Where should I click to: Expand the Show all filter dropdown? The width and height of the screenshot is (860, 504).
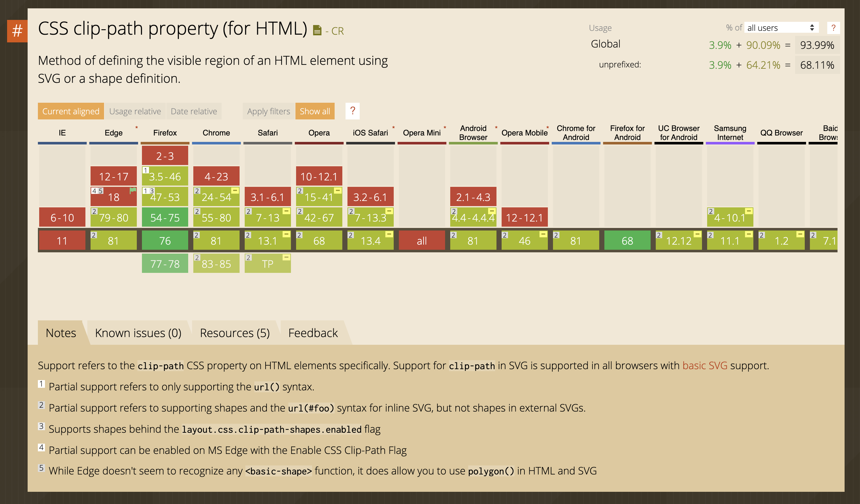pyautogui.click(x=315, y=110)
